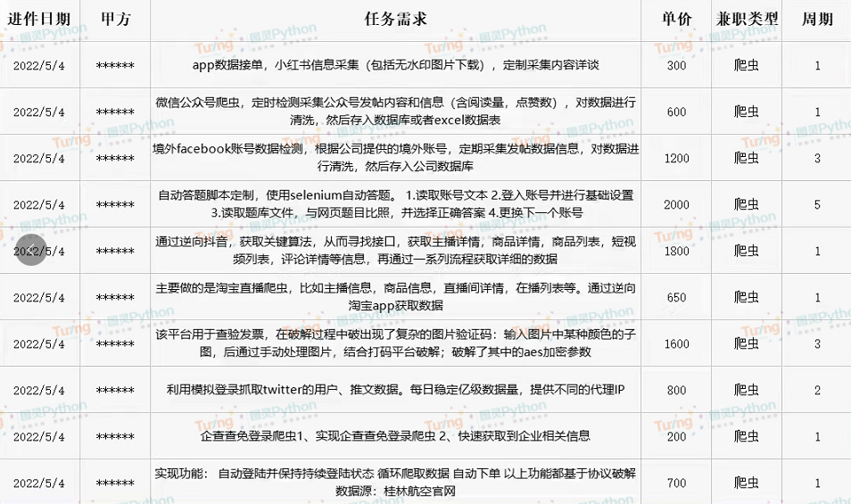851x504 pixels.
Task: Select the 淘宝直播爬虫 task description
Action: (x=396, y=297)
